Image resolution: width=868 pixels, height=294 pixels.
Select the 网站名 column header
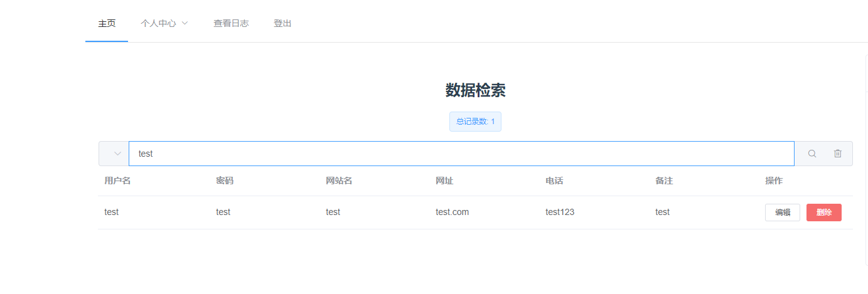tap(339, 181)
